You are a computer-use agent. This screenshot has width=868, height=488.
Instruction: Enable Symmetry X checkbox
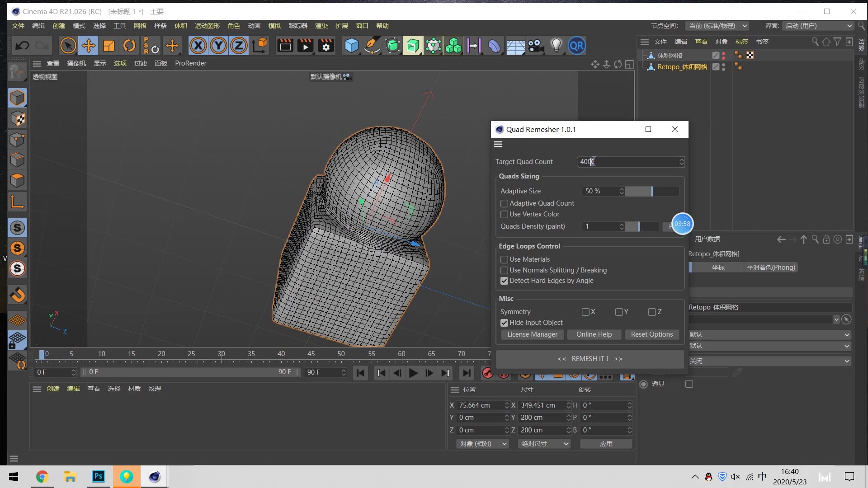point(585,312)
